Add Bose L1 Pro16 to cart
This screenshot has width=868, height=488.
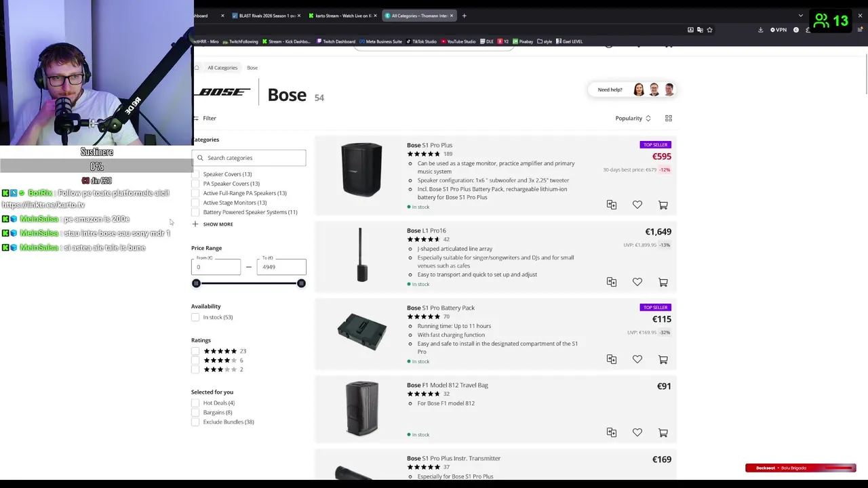(663, 282)
